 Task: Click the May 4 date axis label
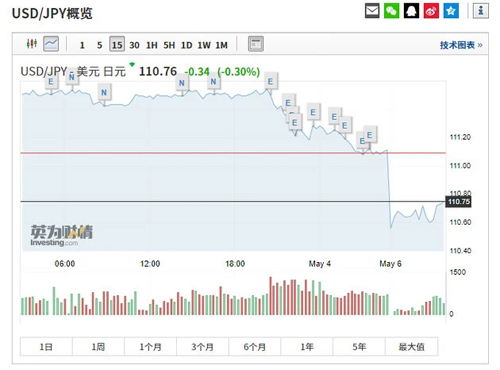pyautogui.click(x=320, y=264)
